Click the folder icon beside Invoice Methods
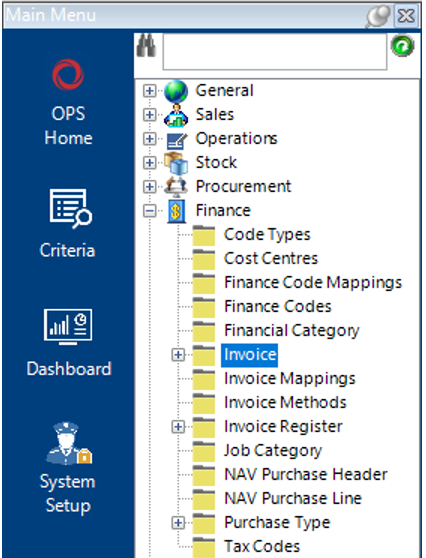The image size is (426, 558). pyautogui.click(x=204, y=404)
